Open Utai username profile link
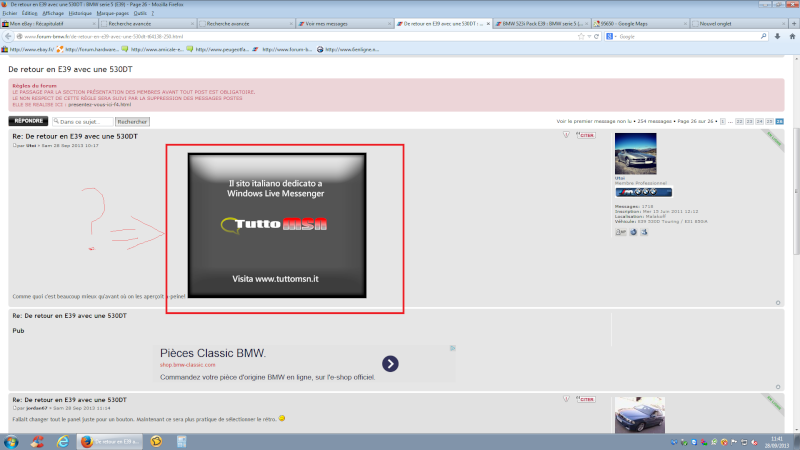This screenshot has height=450, width=800. tap(619, 178)
